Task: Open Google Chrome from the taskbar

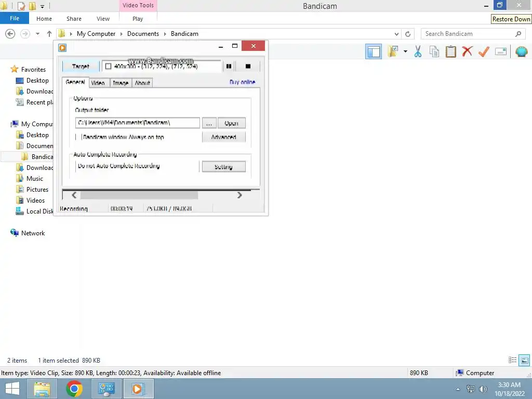Action: coord(74,389)
